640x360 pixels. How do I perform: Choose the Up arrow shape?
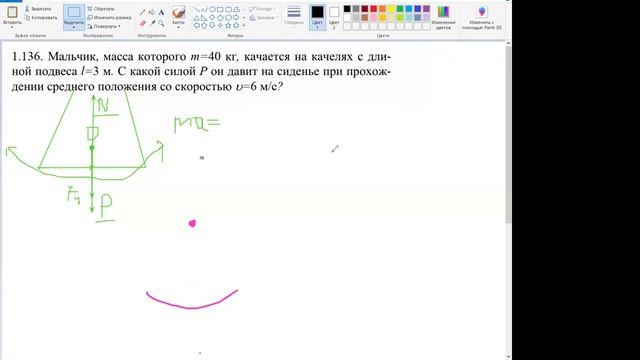click(204, 25)
